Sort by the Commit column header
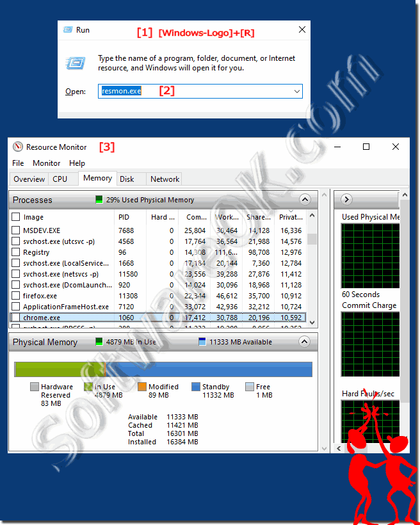The width and height of the screenshot is (420, 525). (195, 217)
